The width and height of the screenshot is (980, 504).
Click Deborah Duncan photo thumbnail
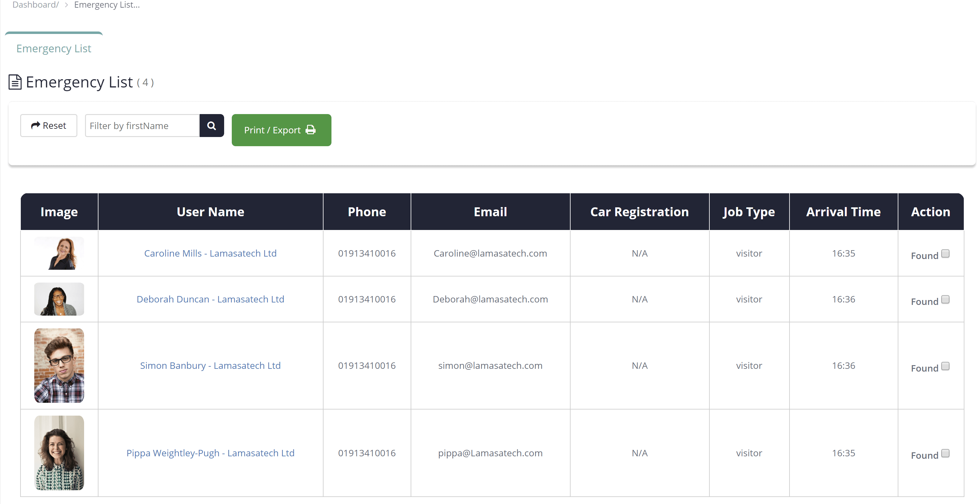point(59,299)
